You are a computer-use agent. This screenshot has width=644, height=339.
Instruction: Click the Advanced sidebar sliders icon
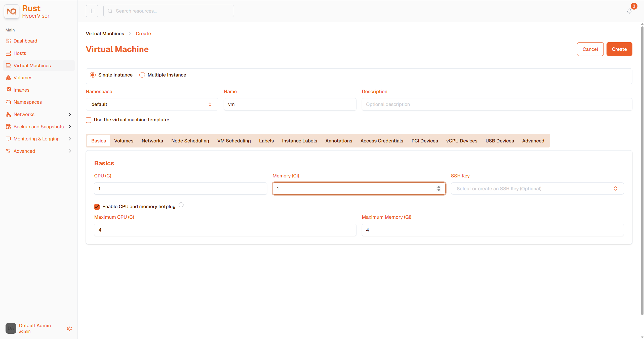pos(8,151)
